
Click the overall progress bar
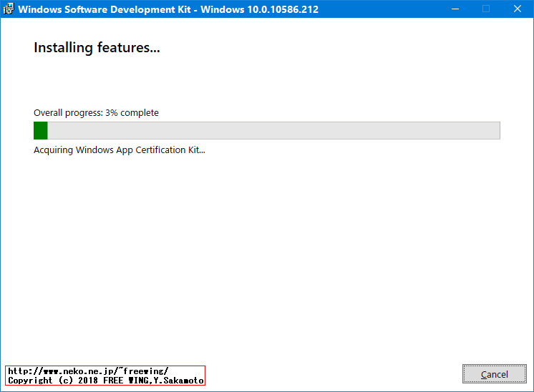click(x=267, y=131)
